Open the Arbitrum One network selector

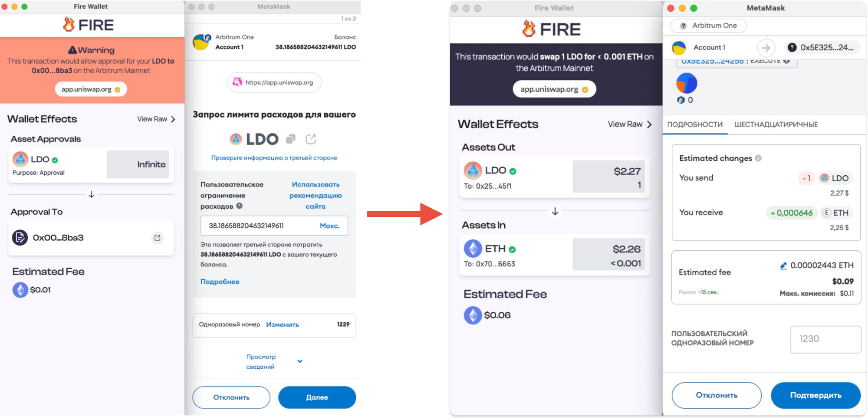(708, 26)
